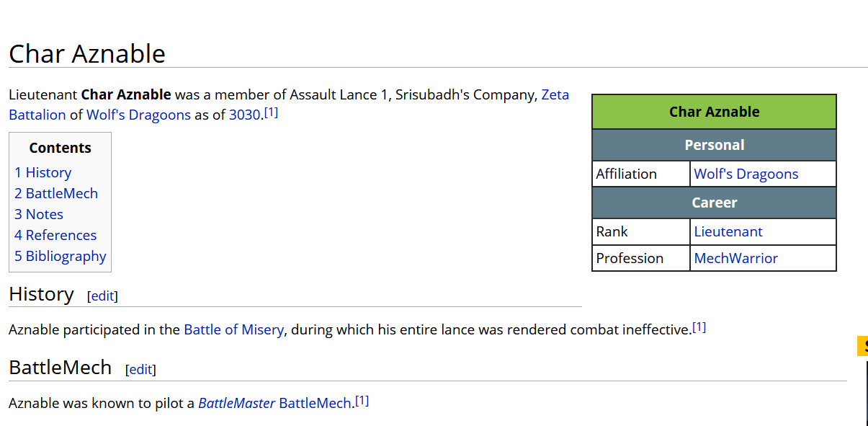868x426 pixels.
Task: Click the History section heading
Action: point(41,294)
